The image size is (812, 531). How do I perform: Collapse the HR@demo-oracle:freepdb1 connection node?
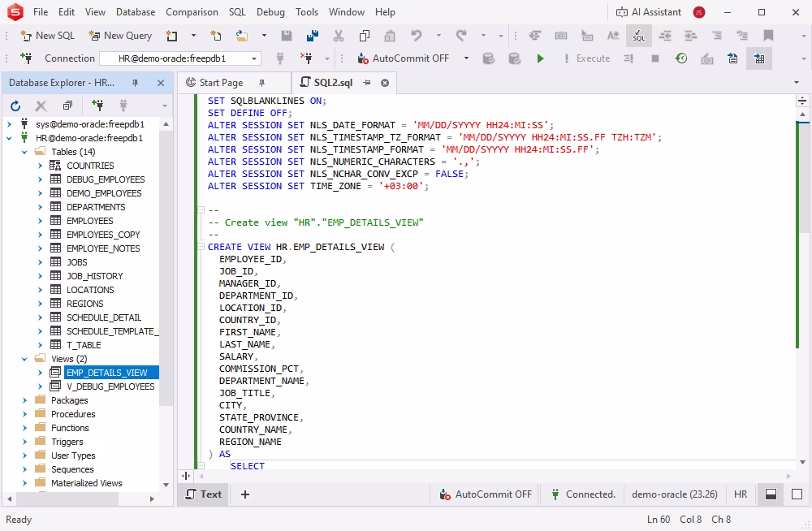9,138
